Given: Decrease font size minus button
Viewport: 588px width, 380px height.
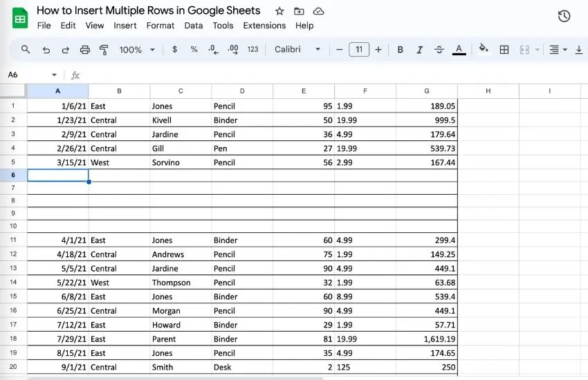Looking at the screenshot, I should tap(340, 50).
